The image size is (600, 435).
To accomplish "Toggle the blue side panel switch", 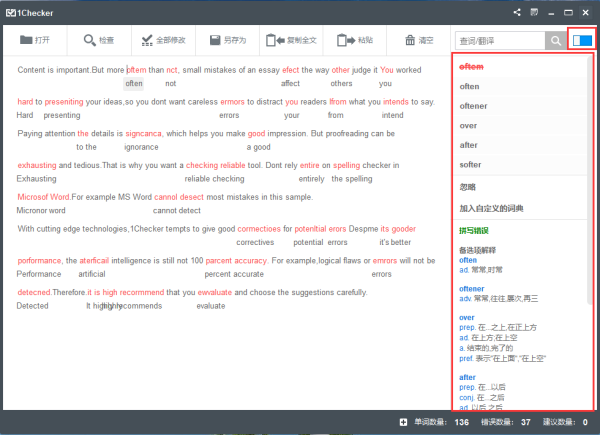I will pos(581,40).
